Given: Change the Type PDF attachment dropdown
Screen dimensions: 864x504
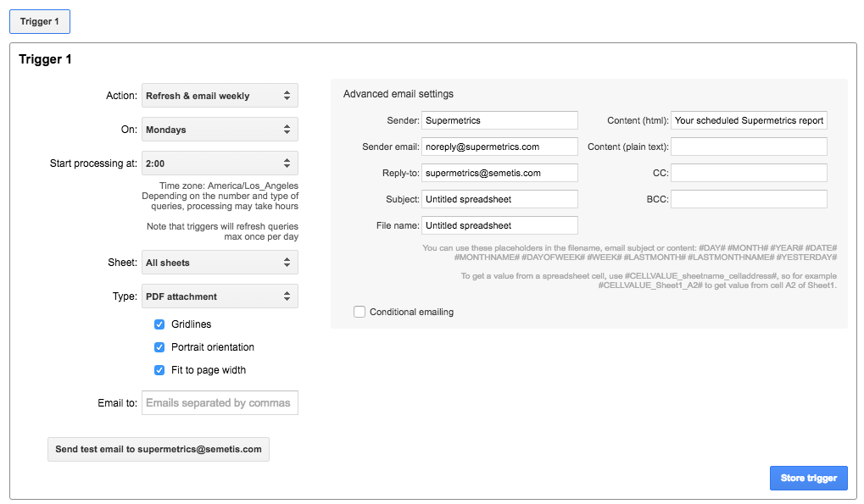Looking at the screenshot, I should pos(220,296).
